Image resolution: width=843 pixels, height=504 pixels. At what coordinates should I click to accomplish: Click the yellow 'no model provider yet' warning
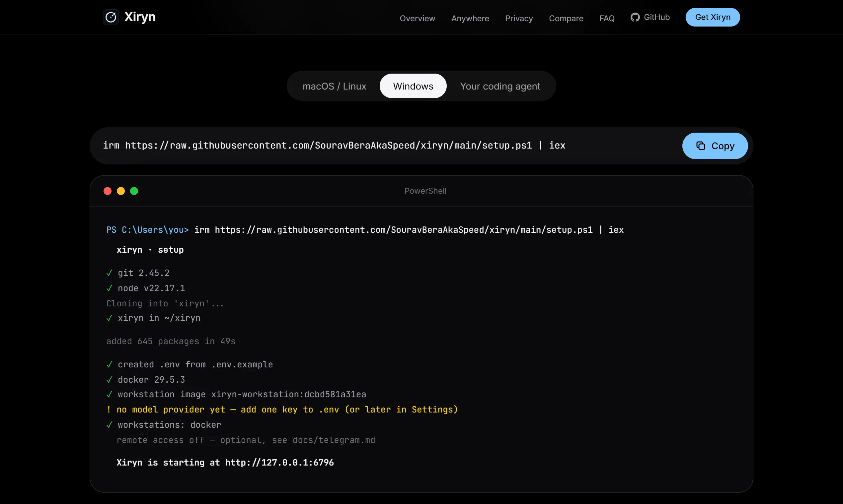point(282,409)
